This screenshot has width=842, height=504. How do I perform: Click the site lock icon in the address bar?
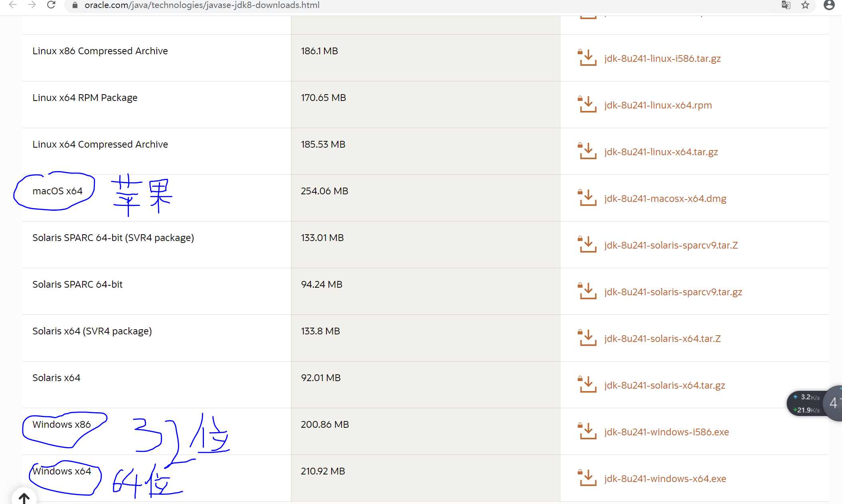point(75,5)
